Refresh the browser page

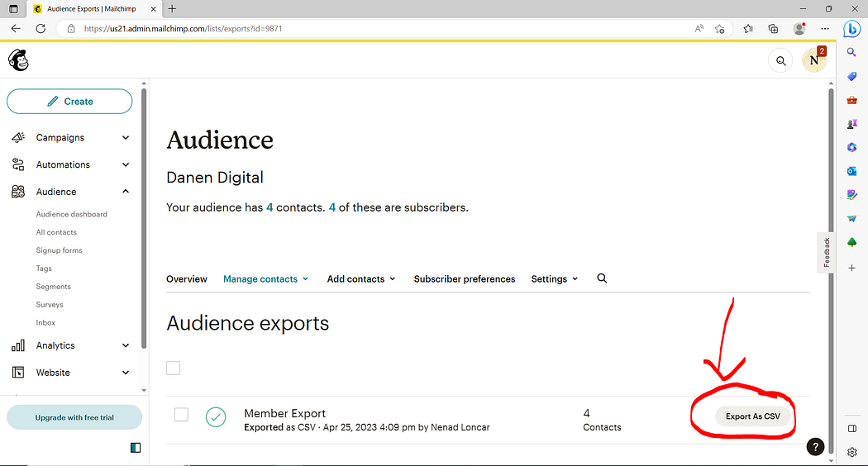pyautogui.click(x=41, y=29)
